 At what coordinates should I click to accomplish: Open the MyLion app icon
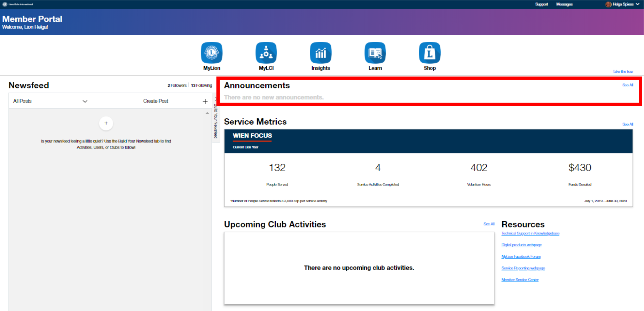(x=212, y=53)
